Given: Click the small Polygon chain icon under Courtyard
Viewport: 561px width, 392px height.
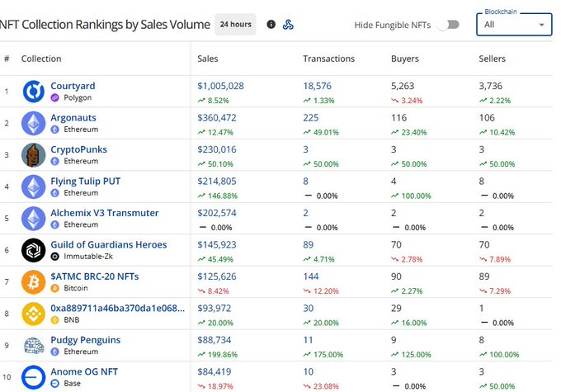Looking at the screenshot, I should [x=54, y=97].
